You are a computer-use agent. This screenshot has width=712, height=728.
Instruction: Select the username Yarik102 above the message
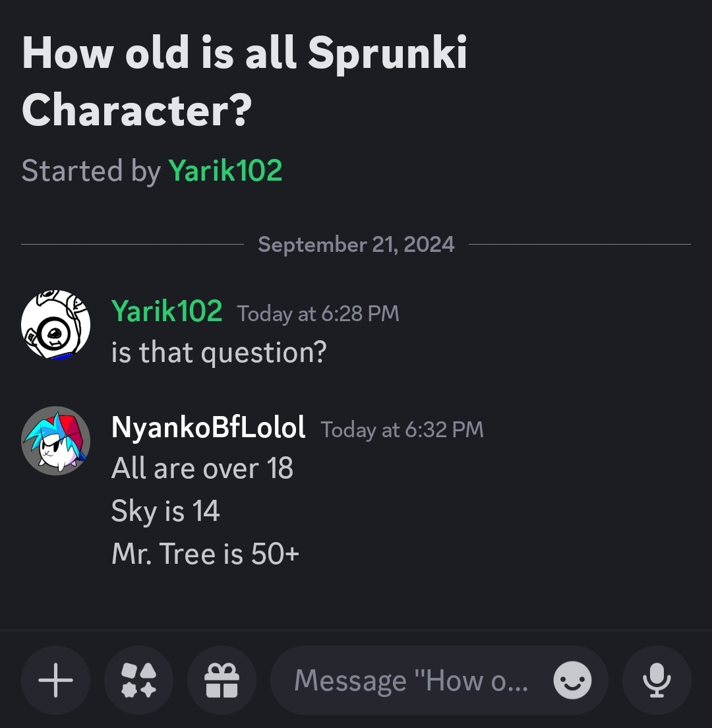(167, 313)
